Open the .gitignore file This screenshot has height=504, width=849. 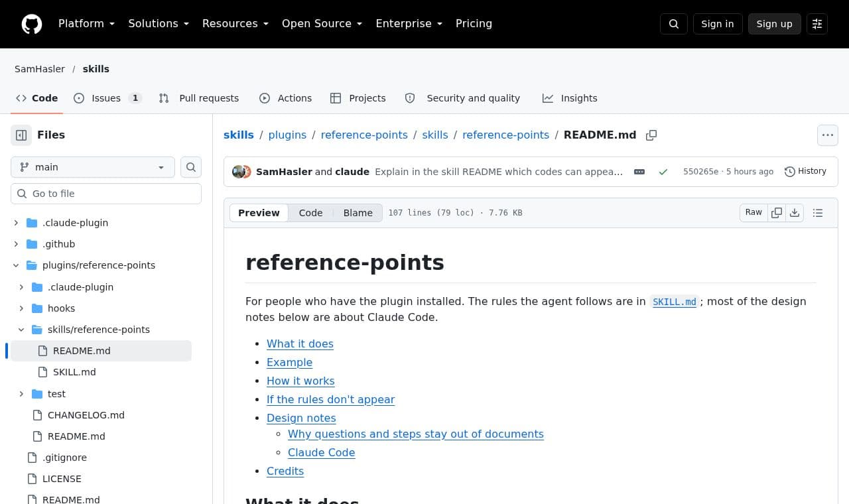point(64,458)
